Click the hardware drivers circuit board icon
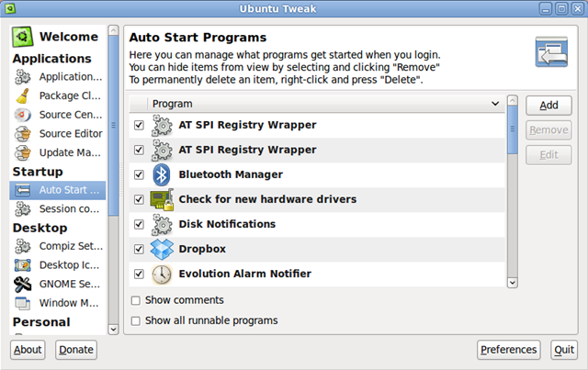The image size is (588, 370). pyautogui.click(x=162, y=199)
